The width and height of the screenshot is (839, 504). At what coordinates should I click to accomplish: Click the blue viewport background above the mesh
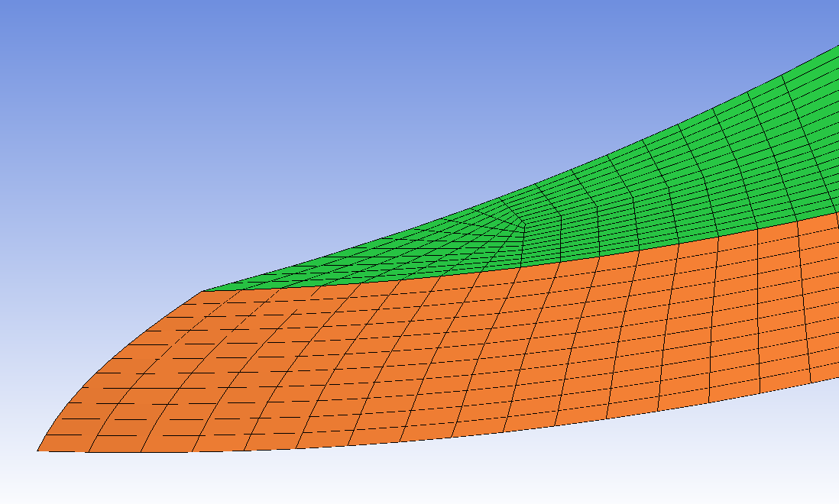[321, 107]
